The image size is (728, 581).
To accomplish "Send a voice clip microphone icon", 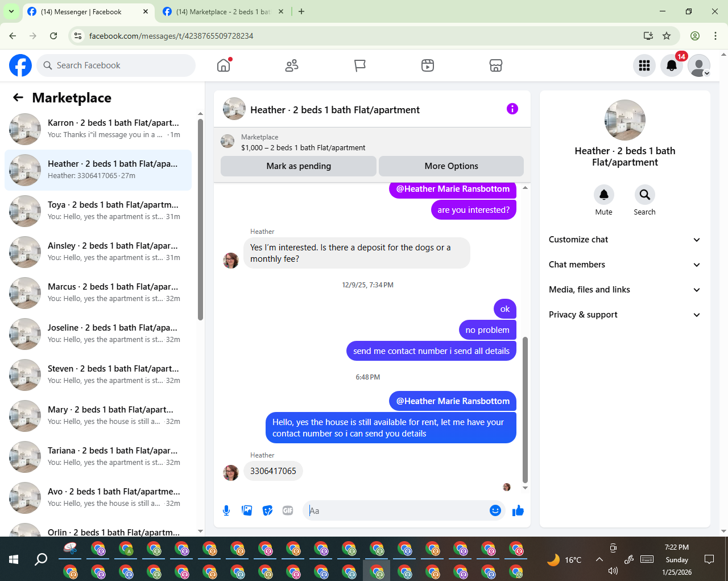I will 226,510.
